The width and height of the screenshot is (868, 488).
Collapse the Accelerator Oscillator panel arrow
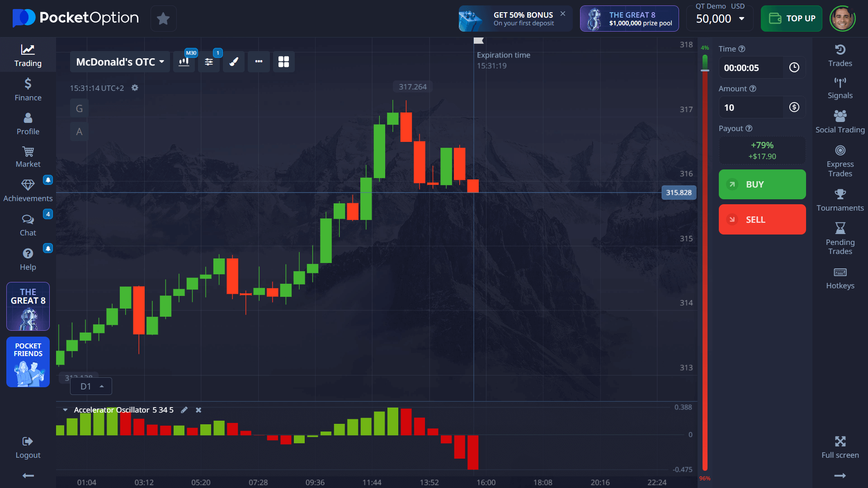pyautogui.click(x=65, y=410)
